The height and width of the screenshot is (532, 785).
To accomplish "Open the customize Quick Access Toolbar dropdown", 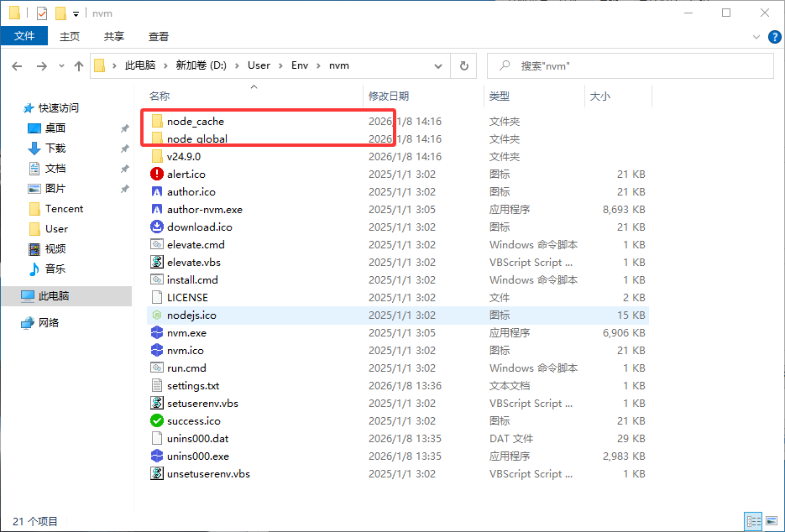I will coord(76,14).
